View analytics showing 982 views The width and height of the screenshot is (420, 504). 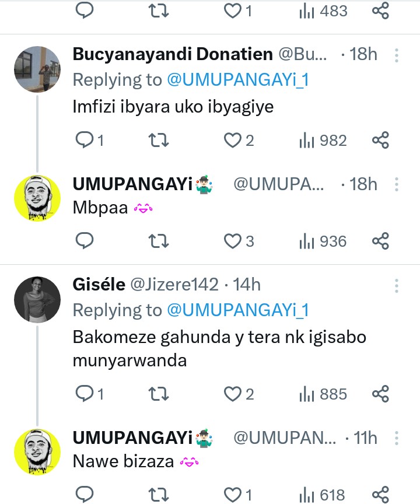point(323,140)
